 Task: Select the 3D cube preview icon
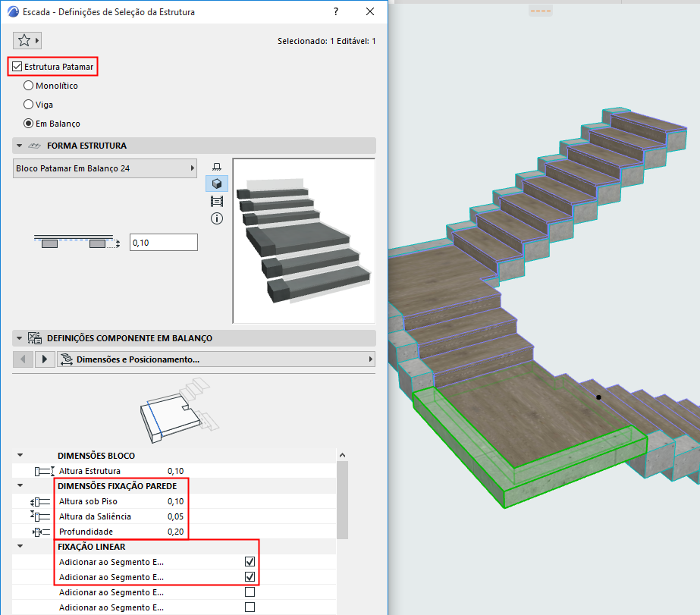(x=217, y=184)
